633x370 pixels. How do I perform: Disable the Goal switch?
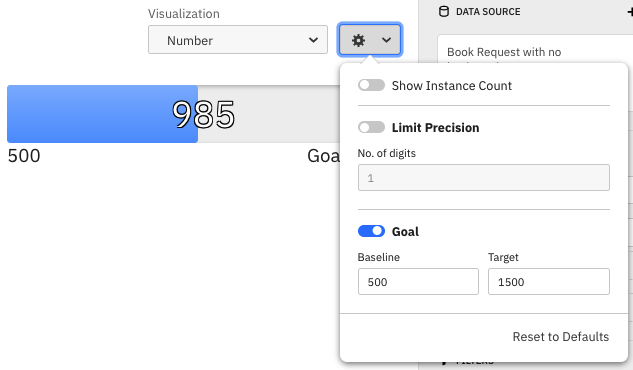tap(371, 231)
